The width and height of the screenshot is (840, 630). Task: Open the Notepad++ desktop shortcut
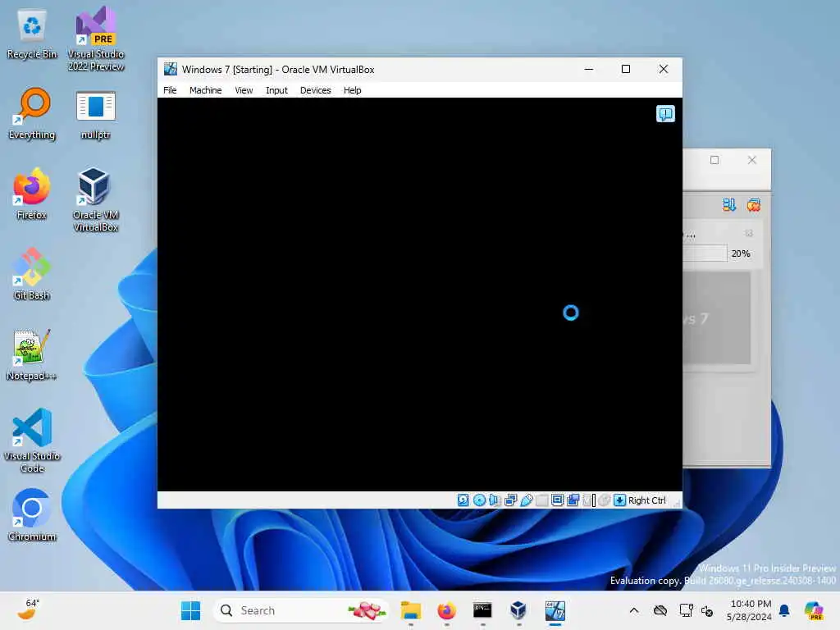32,354
